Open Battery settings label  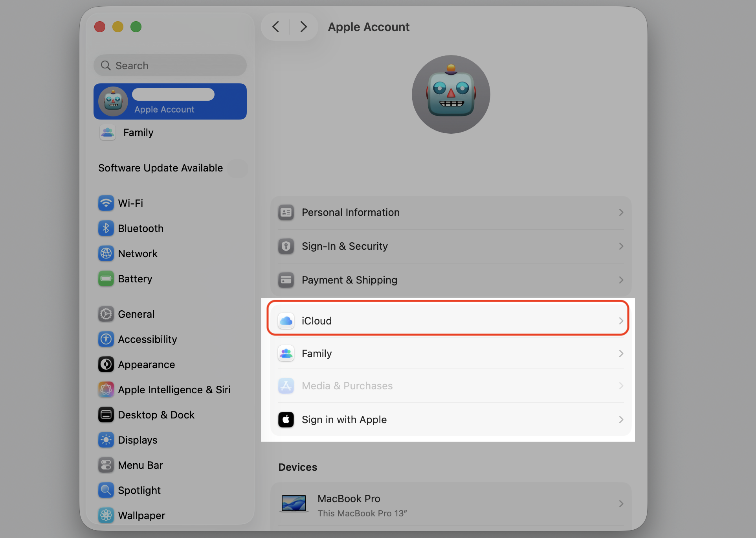(135, 279)
